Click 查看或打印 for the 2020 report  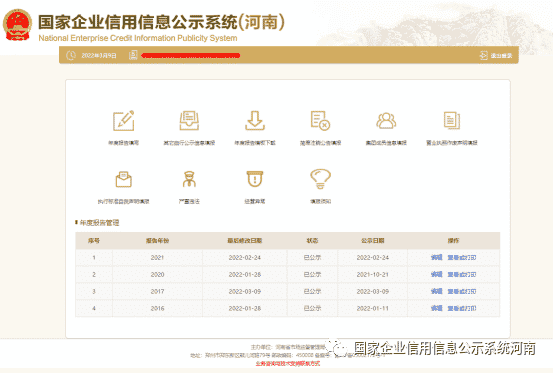coord(462,274)
